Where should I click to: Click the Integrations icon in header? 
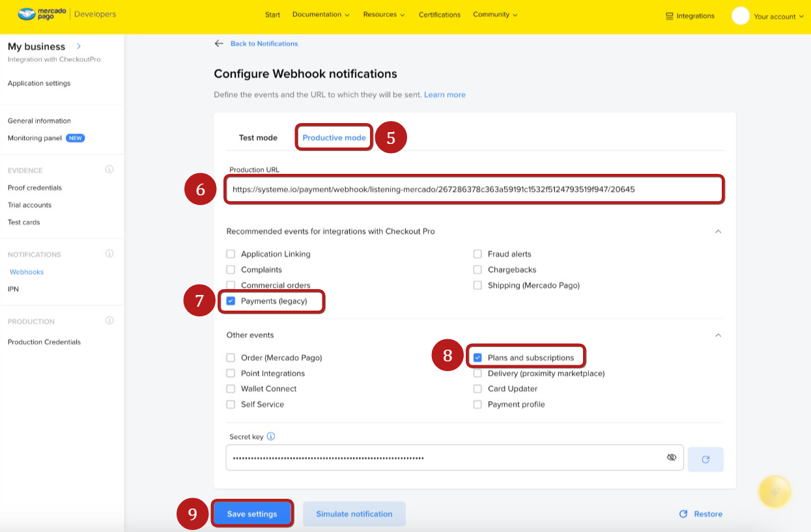point(669,16)
